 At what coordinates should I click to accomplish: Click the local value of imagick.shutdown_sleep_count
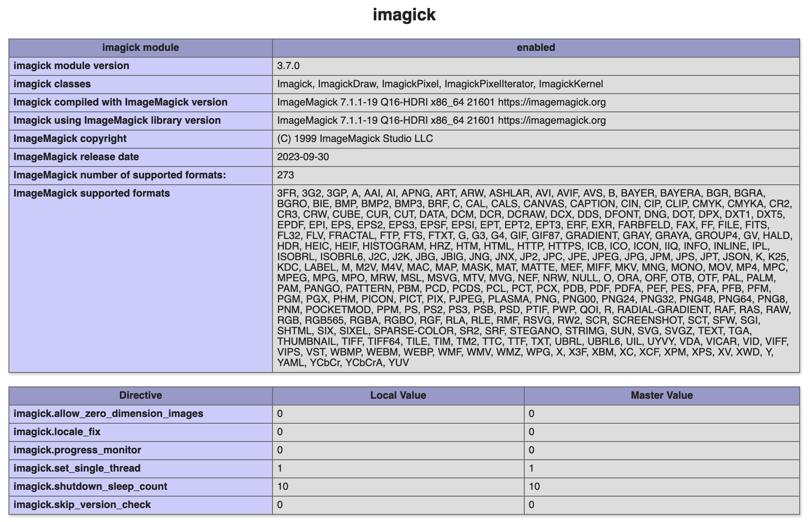pos(283,486)
